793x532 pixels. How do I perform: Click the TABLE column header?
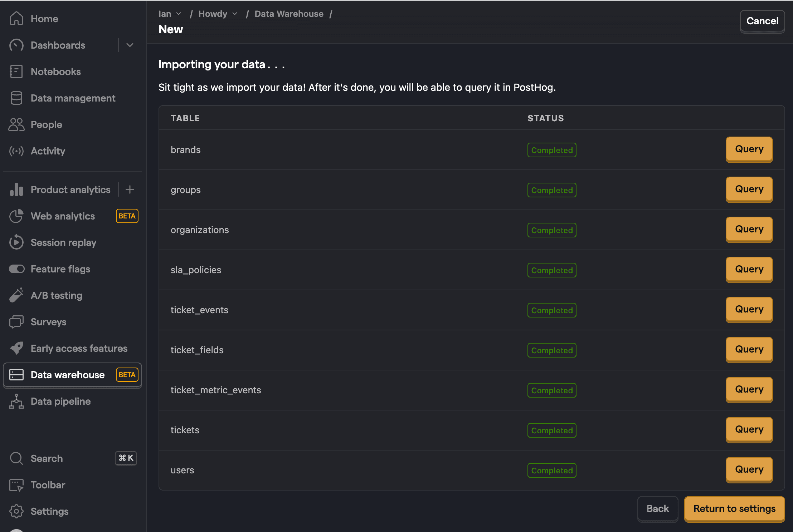click(185, 118)
